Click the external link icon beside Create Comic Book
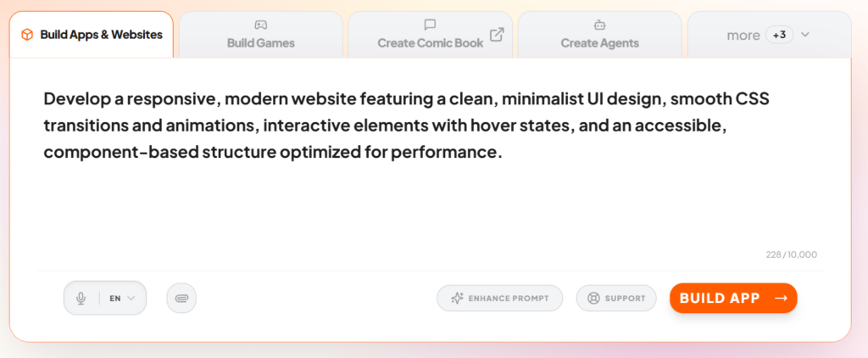The height and width of the screenshot is (358, 868). pyautogui.click(x=497, y=35)
